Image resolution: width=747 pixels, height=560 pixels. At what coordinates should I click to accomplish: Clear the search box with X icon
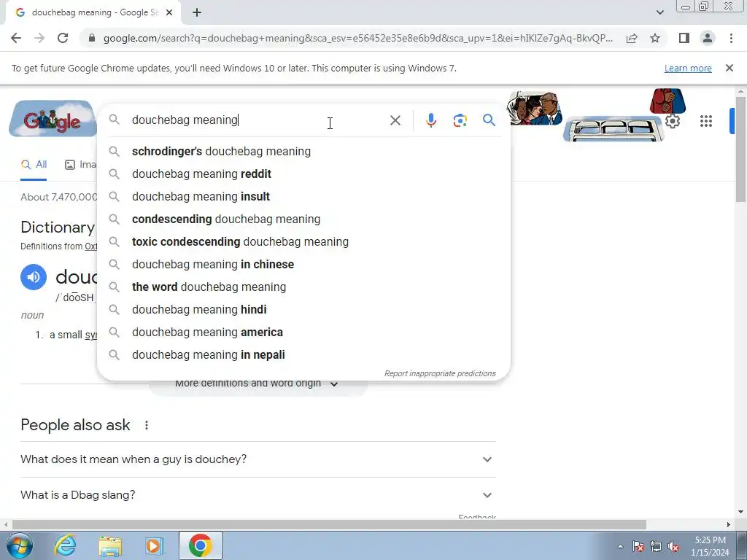pyautogui.click(x=395, y=120)
